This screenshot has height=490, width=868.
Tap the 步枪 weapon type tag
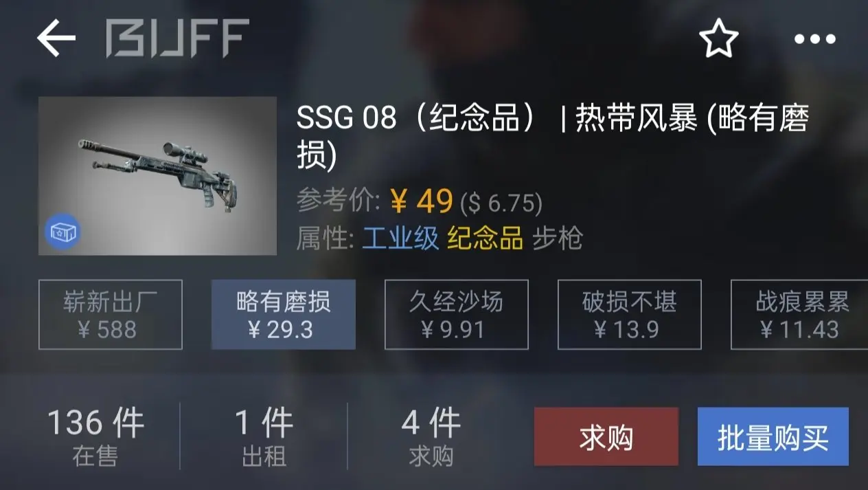coord(558,239)
